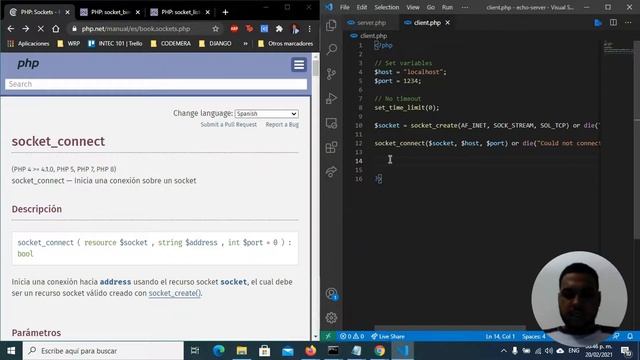
Task: Open the View menu in VS Code
Action: 413,7
